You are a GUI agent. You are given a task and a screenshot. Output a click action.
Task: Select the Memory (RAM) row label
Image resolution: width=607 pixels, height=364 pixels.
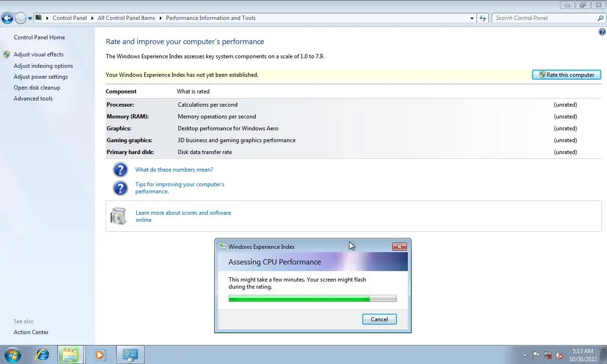(128, 117)
